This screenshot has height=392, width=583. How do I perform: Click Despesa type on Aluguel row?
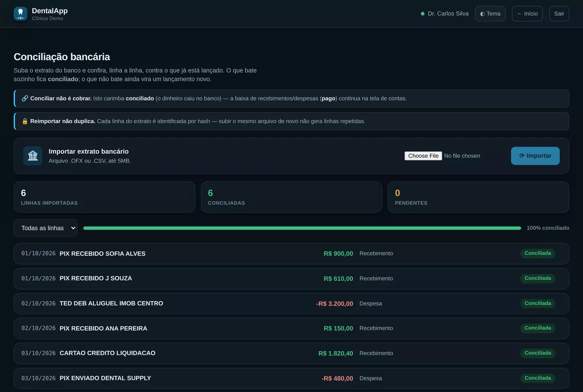371,304
